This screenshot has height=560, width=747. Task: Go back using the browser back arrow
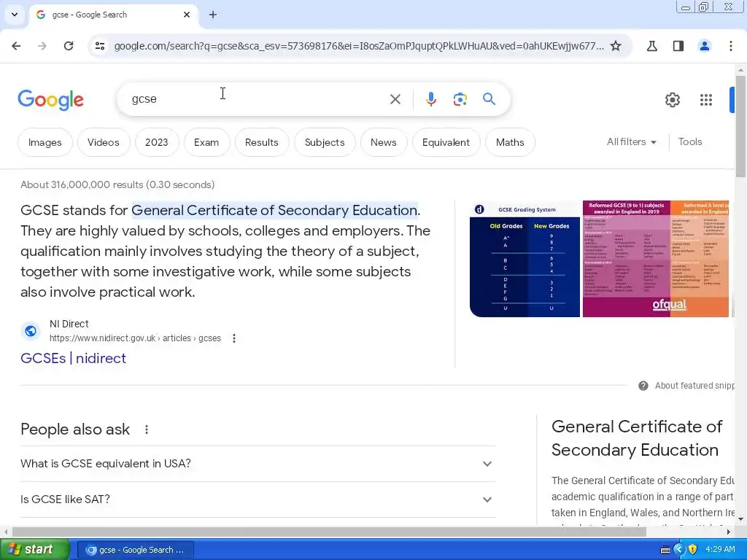click(16, 46)
